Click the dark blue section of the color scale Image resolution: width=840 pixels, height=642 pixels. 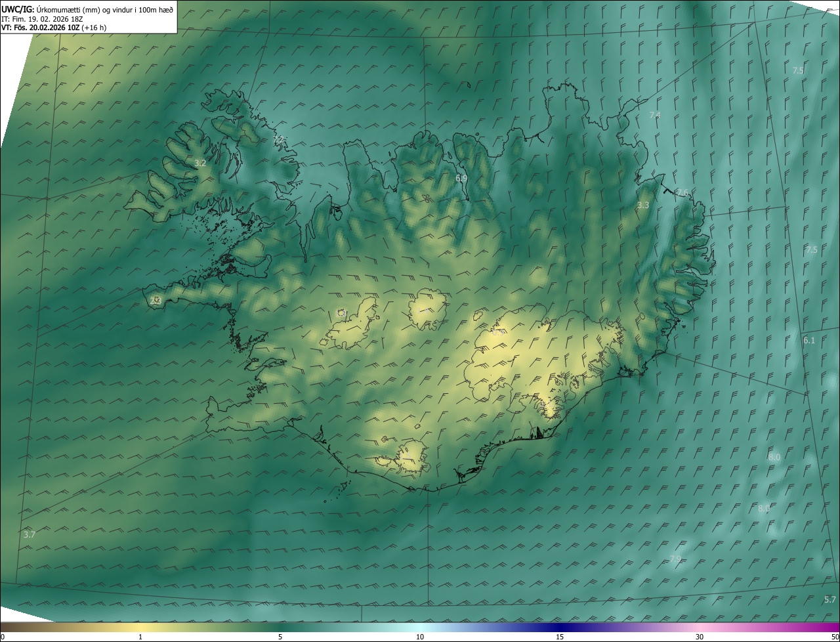pyautogui.click(x=560, y=627)
